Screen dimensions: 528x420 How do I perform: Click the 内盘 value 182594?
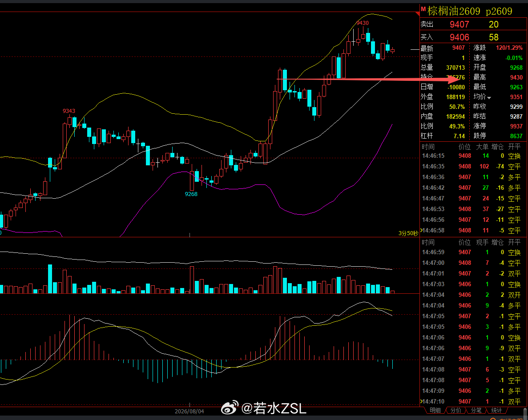click(x=455, y=116)
